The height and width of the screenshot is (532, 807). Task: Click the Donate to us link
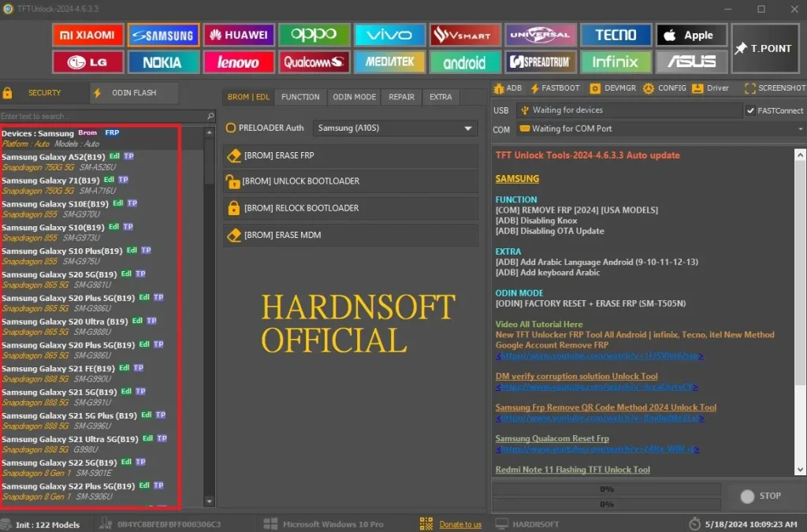pyautogui.click(x=460, y=525)
